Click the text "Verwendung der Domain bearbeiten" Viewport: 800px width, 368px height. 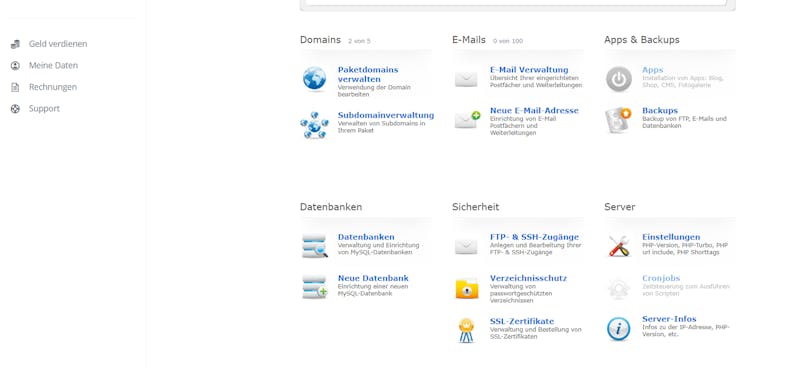[374, 91]
